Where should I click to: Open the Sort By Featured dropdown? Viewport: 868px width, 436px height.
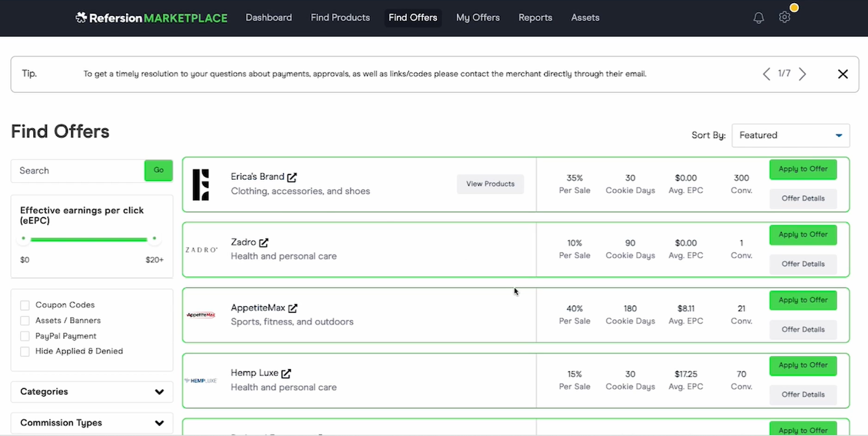(x=790, y=135)
